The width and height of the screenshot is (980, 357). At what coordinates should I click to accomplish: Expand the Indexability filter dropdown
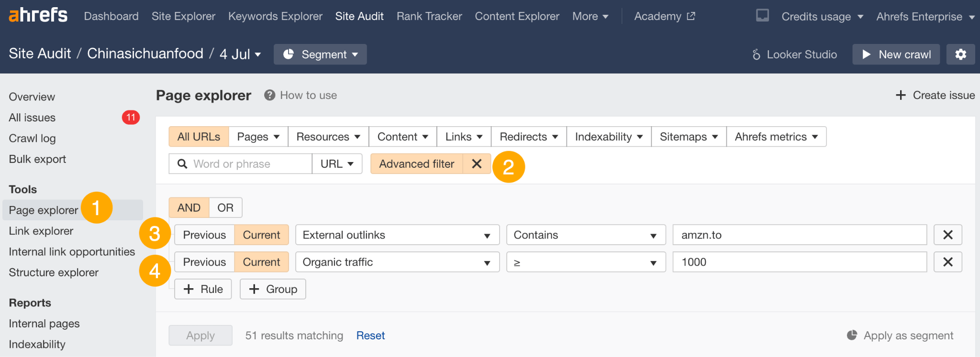[608, 137]
